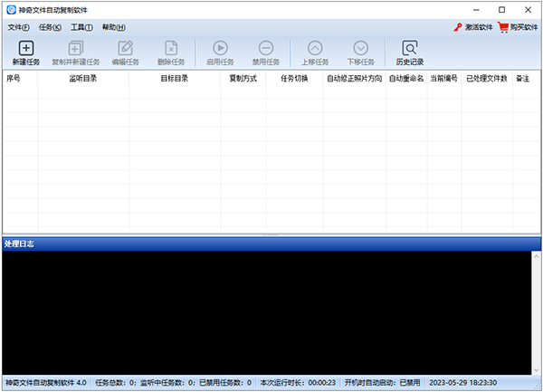The image size is (543, 392).
Task: Open the 任务(K) menu
Action: pos(50,27)
